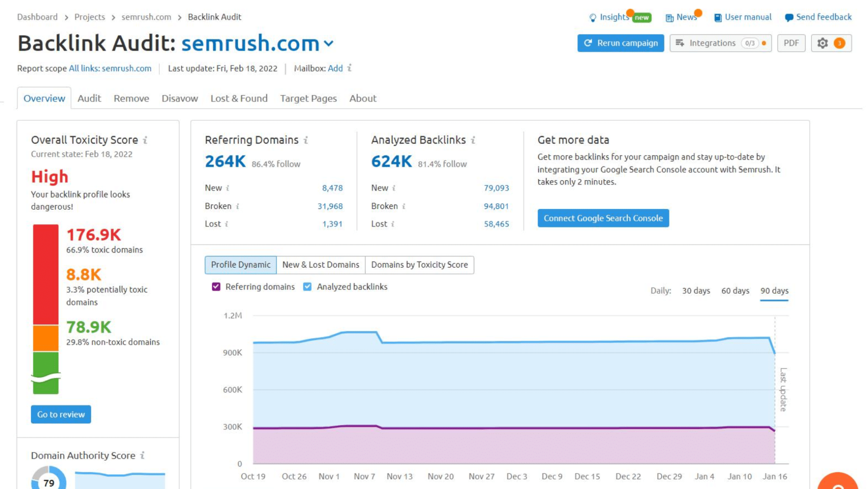Image resolution: width=868 pixels, height=489 pixels.
Task: Show 30 days range
Action: (x=696, y=291)
